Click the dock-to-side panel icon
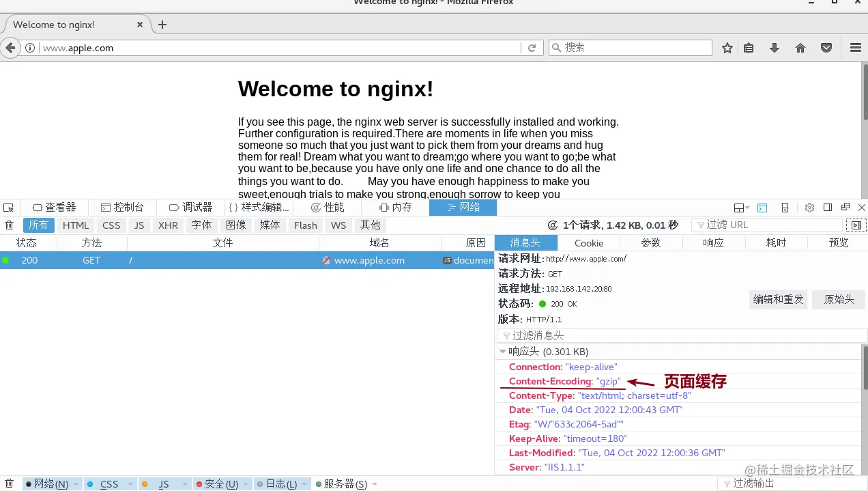 (826, 207)
